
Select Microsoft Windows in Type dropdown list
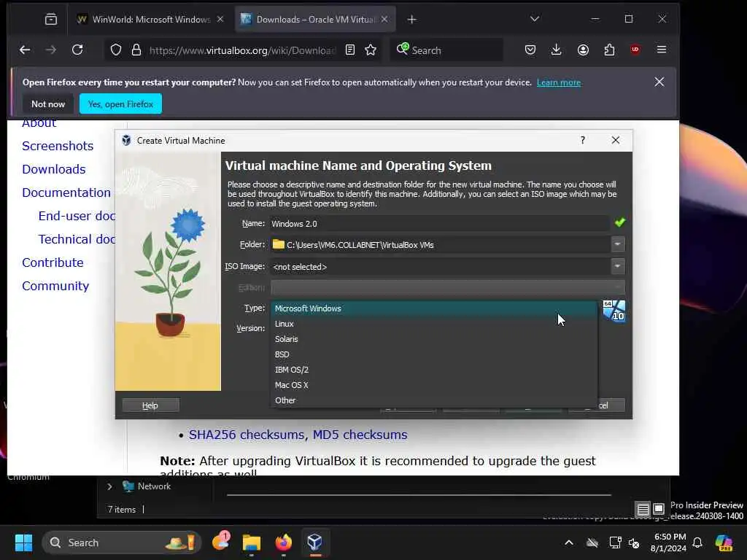(433, 308)
